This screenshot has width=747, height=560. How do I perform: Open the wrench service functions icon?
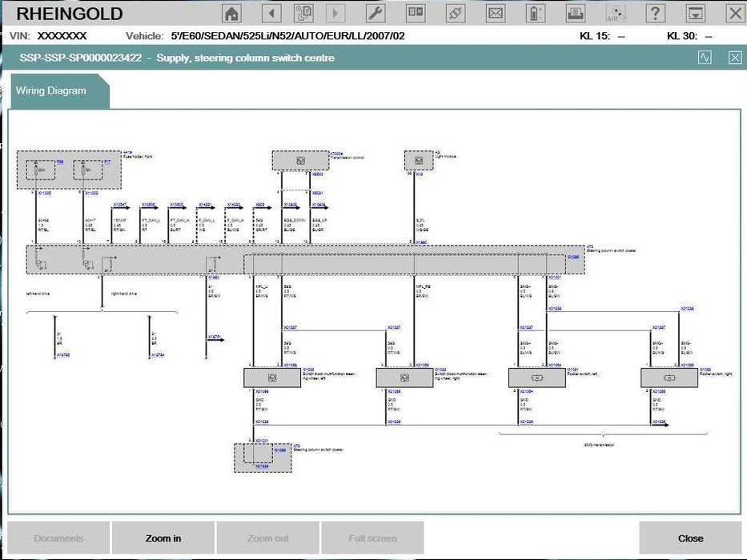(376, 14)
